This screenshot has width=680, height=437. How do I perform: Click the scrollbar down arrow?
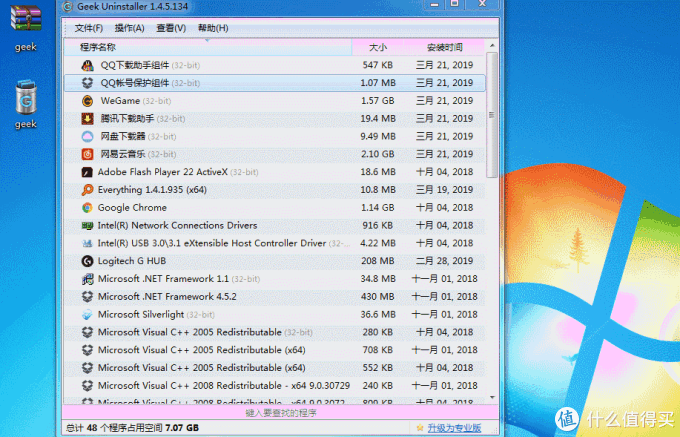[492, 397]
